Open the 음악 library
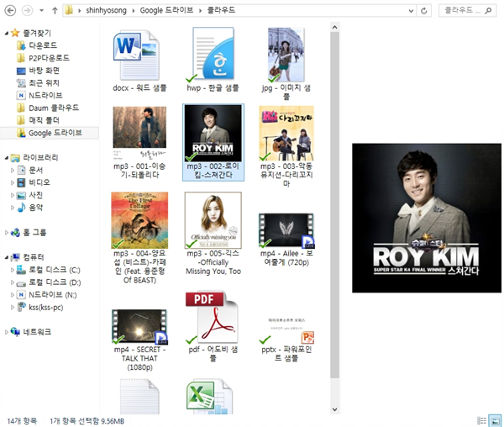504x427 pixels. click(x=35, y=208)
